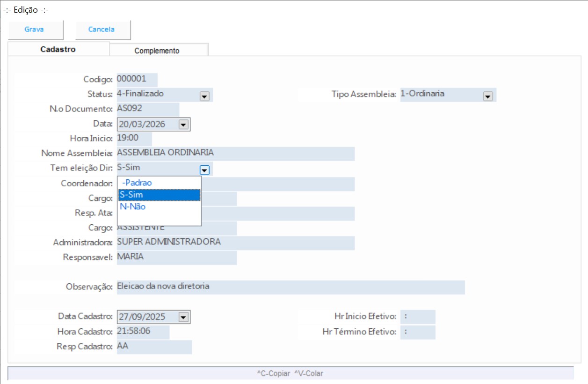Viewport: 588px width, 384px height.
Task: Focus the Hora Inicio field
Action: click(x=134, y=139)
